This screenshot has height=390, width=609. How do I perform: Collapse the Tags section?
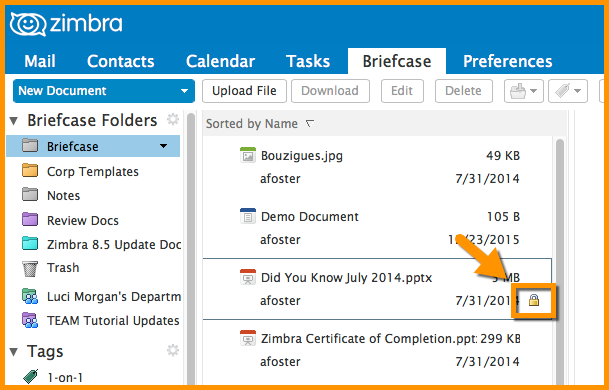[x=14, y=352]
